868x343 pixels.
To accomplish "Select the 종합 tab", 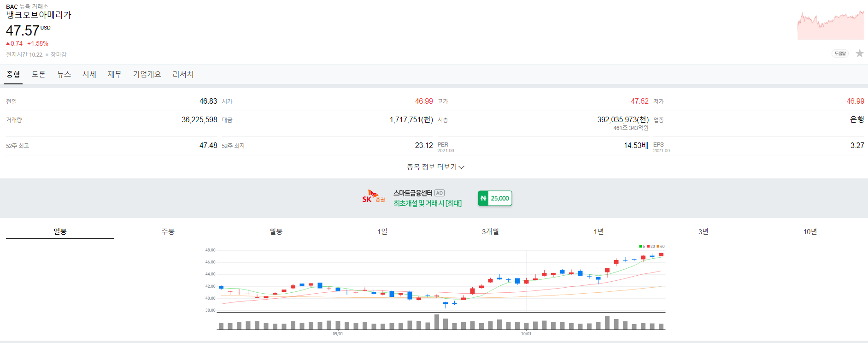I will (x=13, y=74).
